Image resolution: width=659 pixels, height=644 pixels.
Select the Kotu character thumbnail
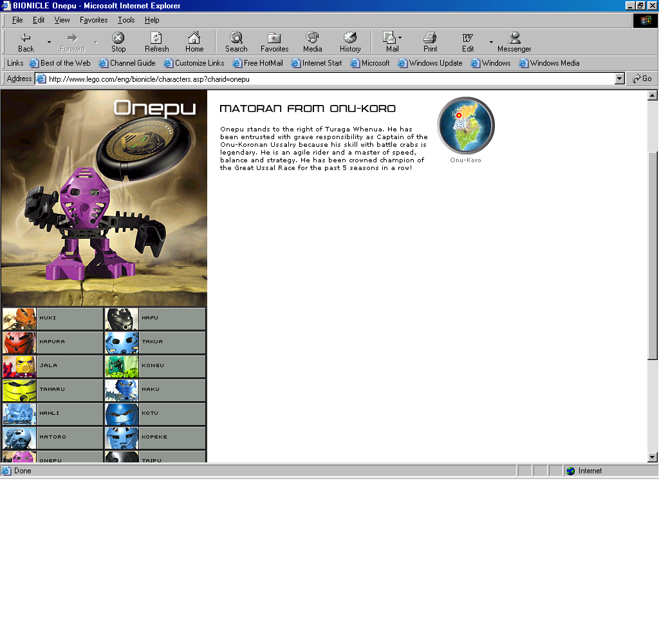122,414
